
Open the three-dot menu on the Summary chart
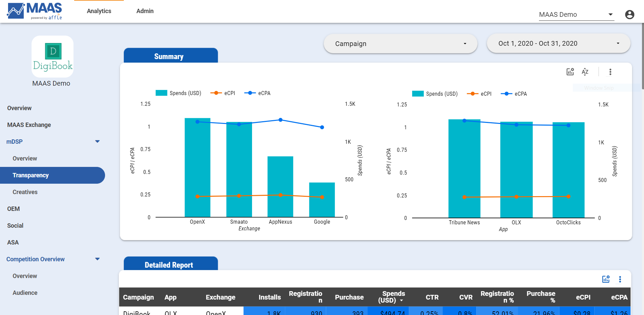point(610,72)
